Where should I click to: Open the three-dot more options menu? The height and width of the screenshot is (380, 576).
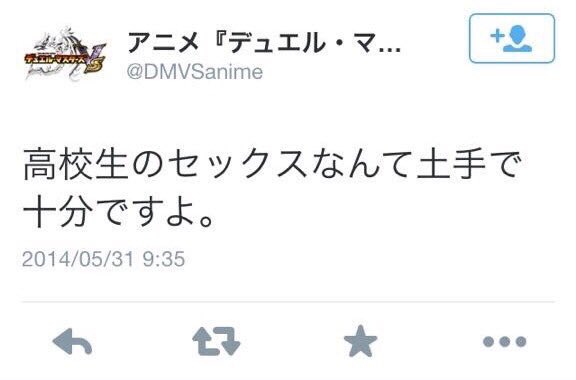[x=505, y=342]
